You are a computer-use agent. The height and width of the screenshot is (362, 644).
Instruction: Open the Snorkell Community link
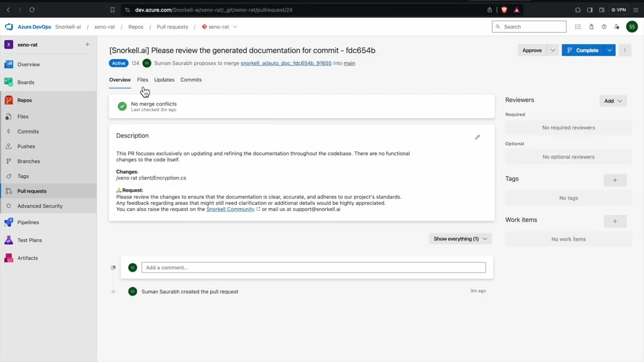click(x=230, y=209)
